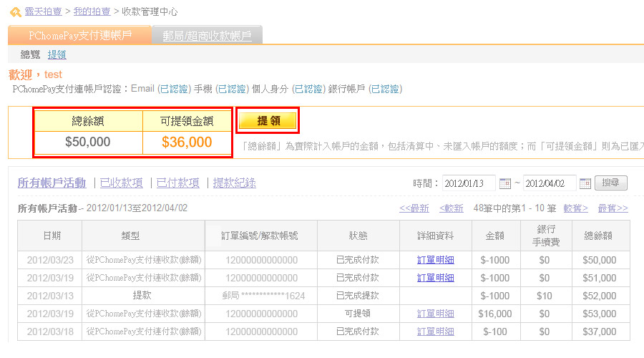Open 訂單明細 for the 2012/03/18 transaction
This screenshot has height=358, width=644.
click(435, 332)
